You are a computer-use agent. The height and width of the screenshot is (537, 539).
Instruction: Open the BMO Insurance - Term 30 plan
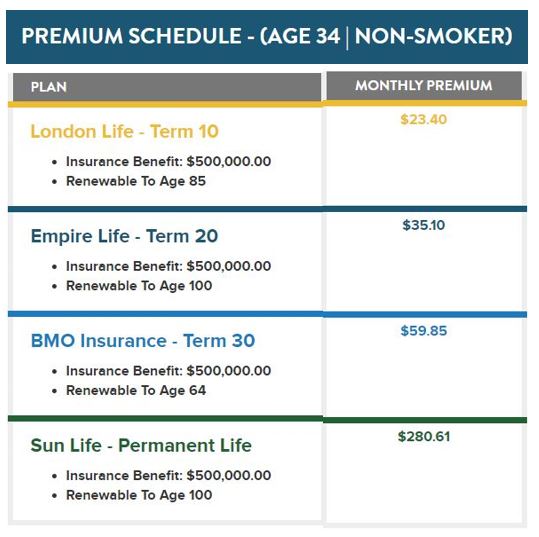point(143,341)
